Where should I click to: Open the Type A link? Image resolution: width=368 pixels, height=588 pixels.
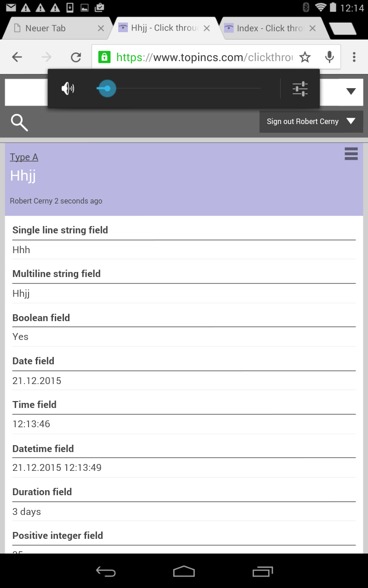pyautogui.click(x=24, y=157)
